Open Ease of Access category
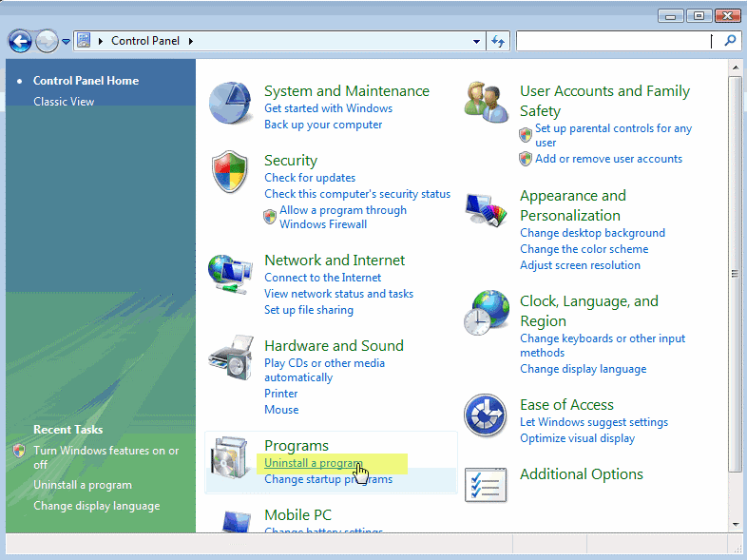 (566, 405)
